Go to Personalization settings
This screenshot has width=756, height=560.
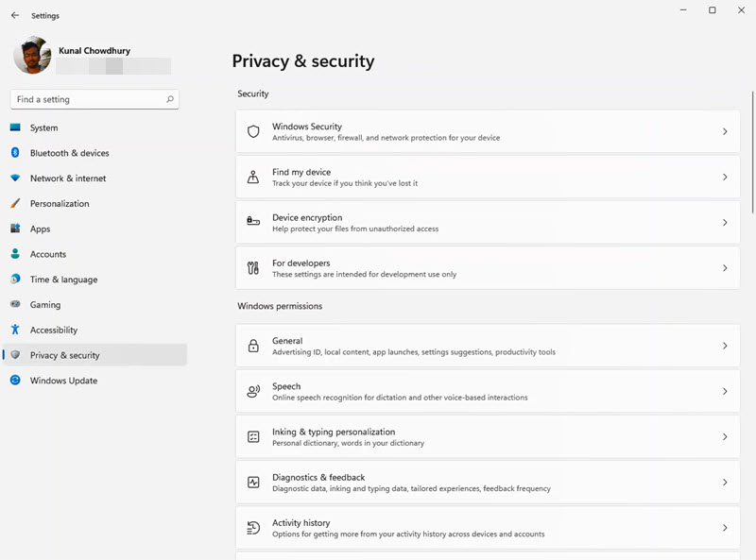pos(95,203)
